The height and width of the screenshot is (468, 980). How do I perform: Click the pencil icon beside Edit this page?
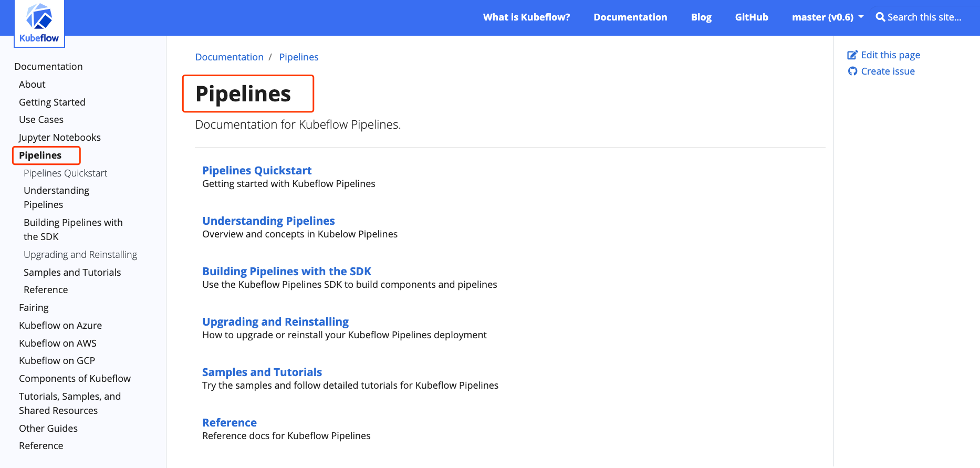tap(852, 55)
